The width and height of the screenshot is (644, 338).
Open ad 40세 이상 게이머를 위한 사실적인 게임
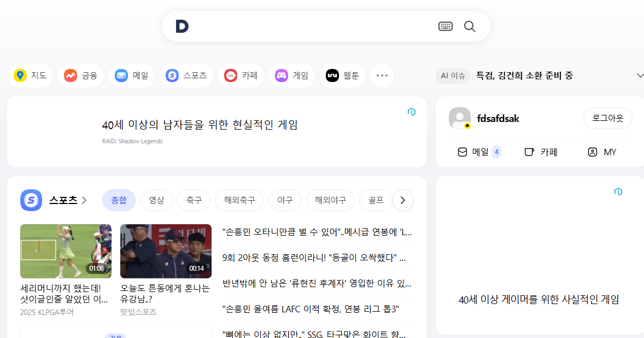[x=538, y=299]
